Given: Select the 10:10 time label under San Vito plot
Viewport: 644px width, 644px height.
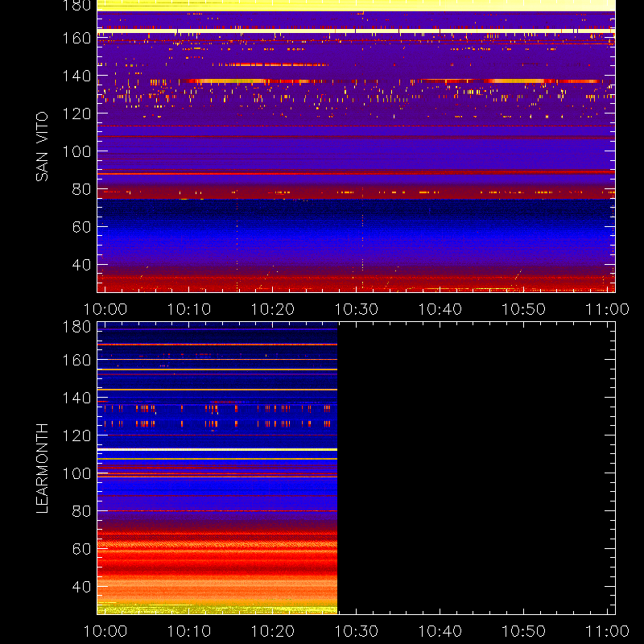Looking at the screenshot, I should coord(189,309).
